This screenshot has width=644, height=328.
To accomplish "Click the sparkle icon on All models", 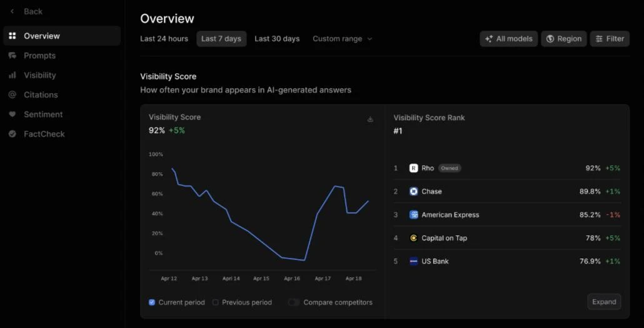I will tap(489, 39).
